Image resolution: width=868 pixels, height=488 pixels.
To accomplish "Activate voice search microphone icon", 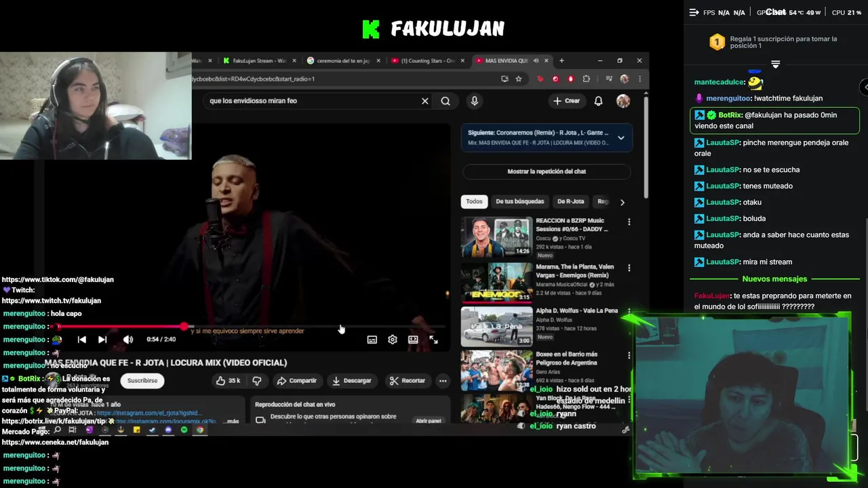I will pos(474,101).
